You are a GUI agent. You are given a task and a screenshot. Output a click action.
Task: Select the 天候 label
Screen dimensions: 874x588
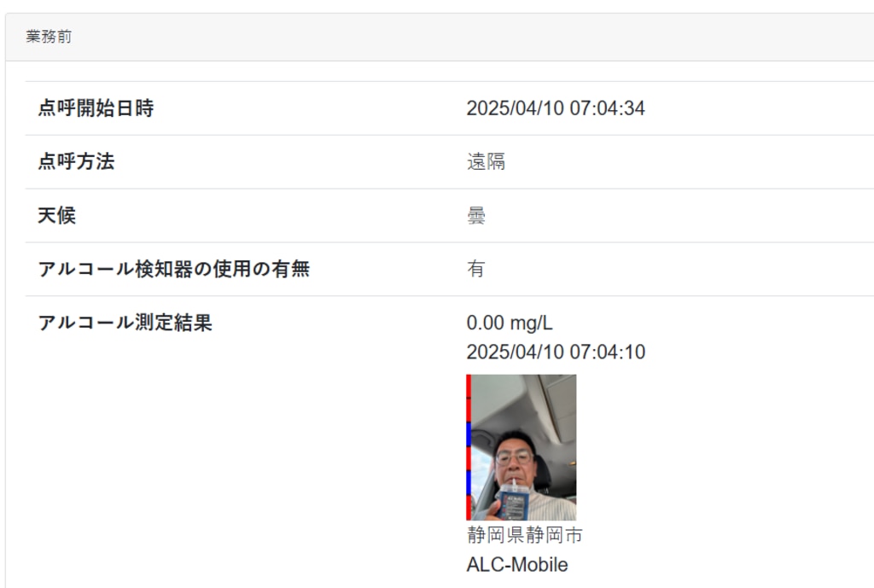pos(57,215)
